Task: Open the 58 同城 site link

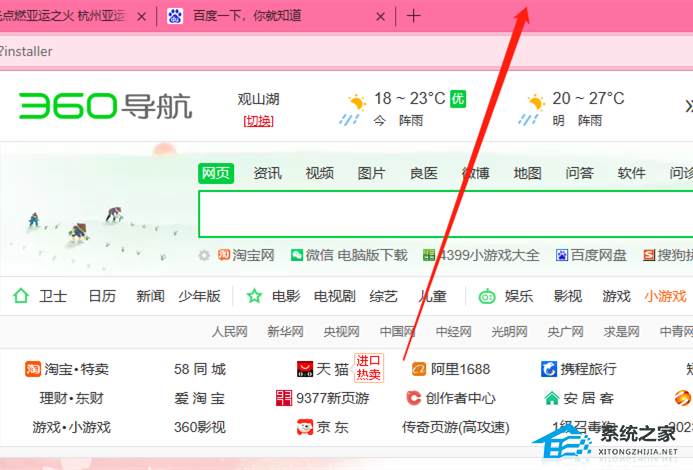Action: 200,369
